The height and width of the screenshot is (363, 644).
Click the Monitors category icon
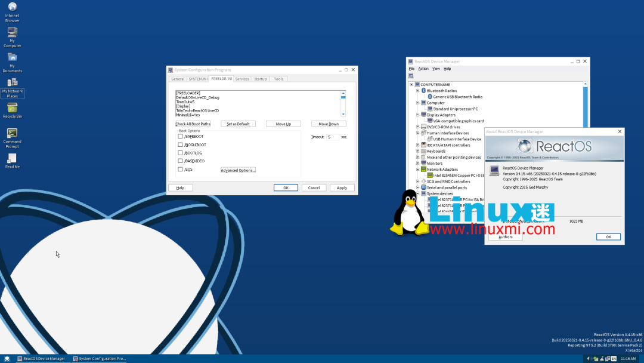[423, 163]
